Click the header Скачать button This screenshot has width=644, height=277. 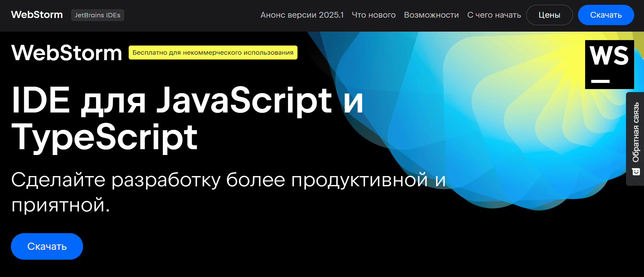pos(606,15)
